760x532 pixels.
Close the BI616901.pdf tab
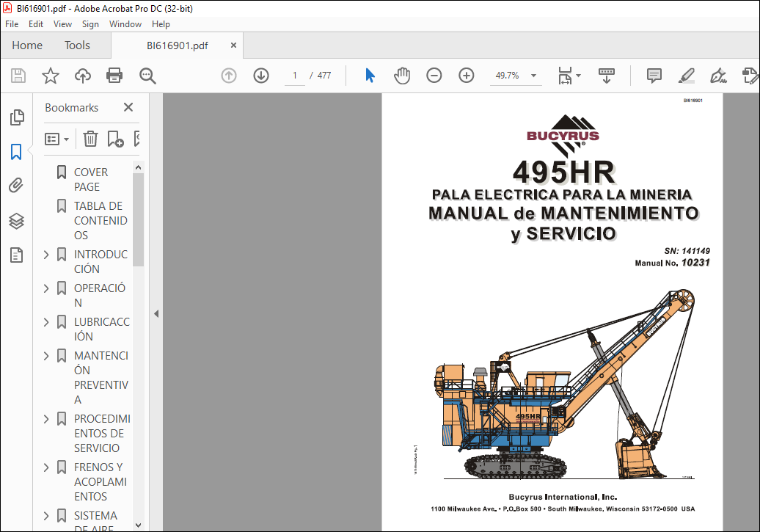233,45
